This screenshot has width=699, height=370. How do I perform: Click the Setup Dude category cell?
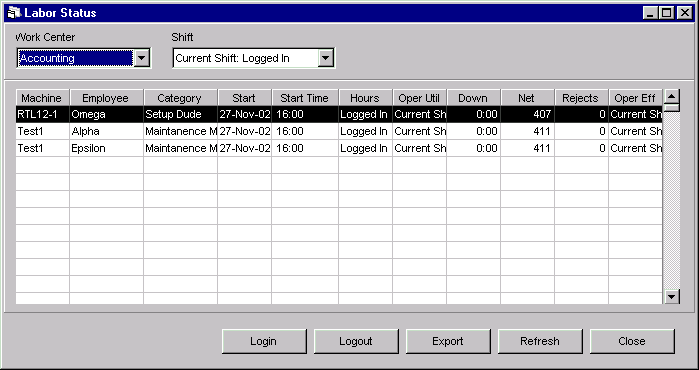coord(180,115)
